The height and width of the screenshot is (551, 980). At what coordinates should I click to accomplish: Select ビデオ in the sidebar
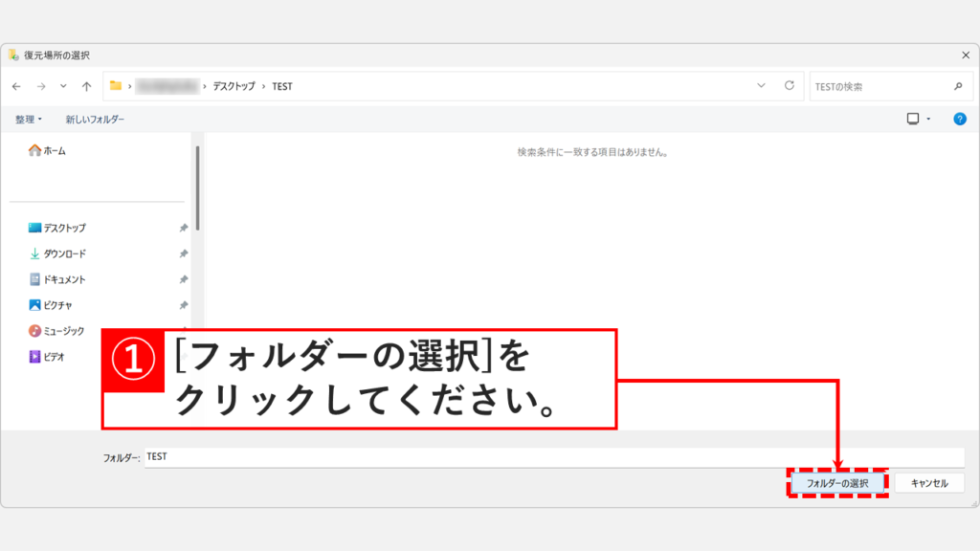tap(46, 357)
